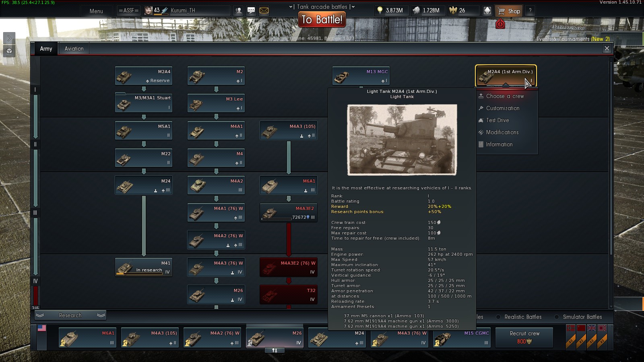This screenshot has height=362, width=644.
Task: Open the chat speech-bubble icon
Action: click(x=251, y=11)
